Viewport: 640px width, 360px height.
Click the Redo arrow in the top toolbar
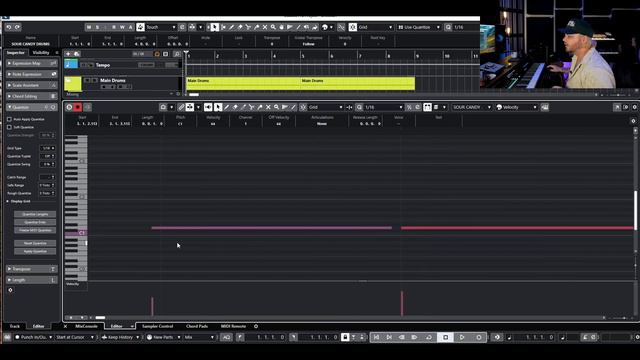[17, 27]
